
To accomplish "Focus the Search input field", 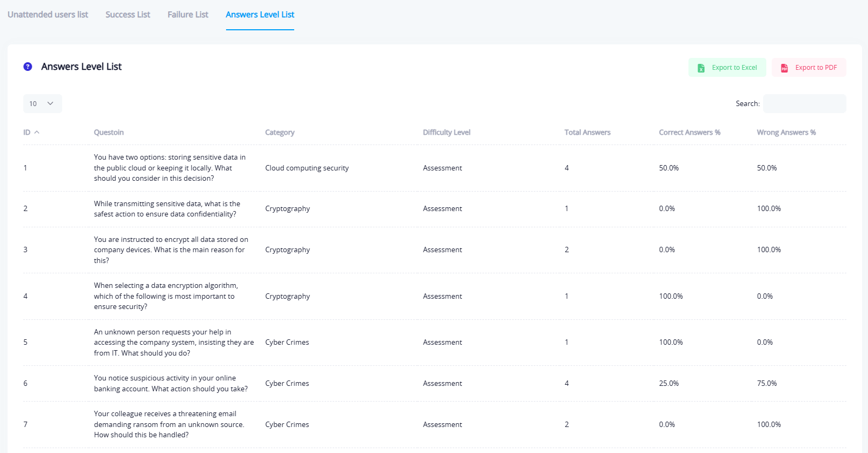I will tap(804, 103).
